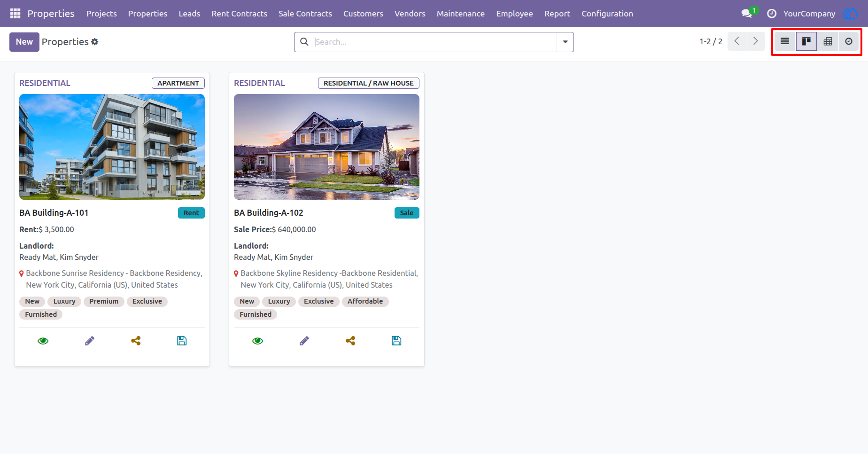Open the apps grid menu icon
Screen dimensions: 868x454
click(x=15, y=14)
